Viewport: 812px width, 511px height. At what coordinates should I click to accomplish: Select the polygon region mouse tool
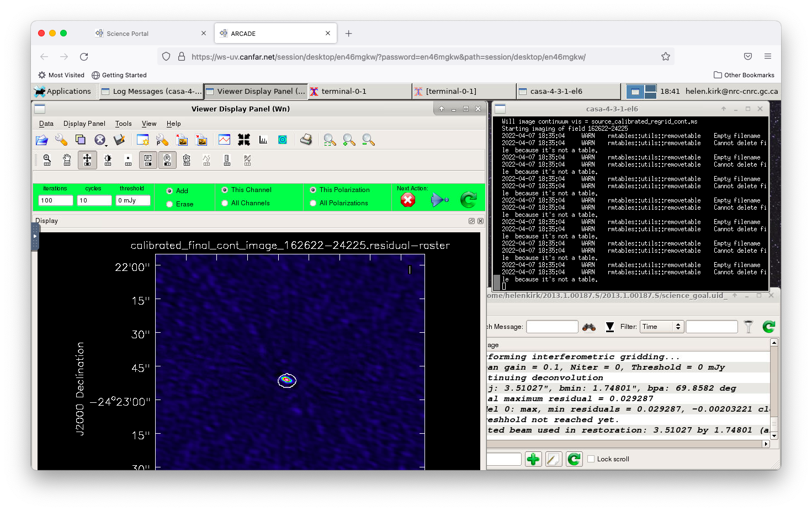187,160
